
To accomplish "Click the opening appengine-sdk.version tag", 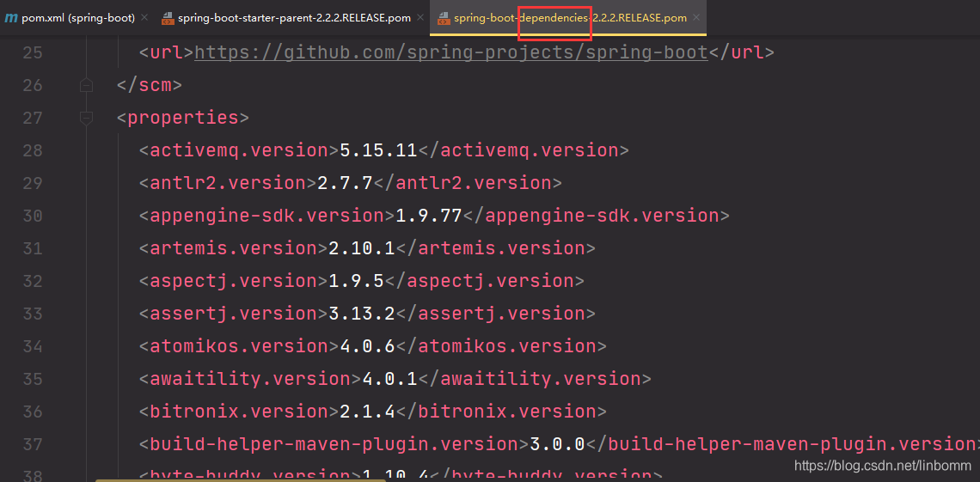I will tap(266, 216).
